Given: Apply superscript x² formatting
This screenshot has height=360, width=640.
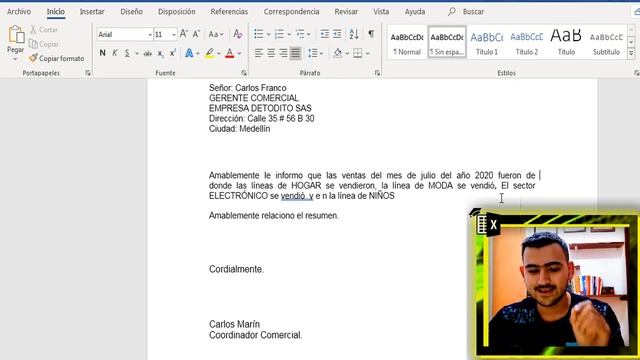Looking at the screenshot, I should coord(173,53).
